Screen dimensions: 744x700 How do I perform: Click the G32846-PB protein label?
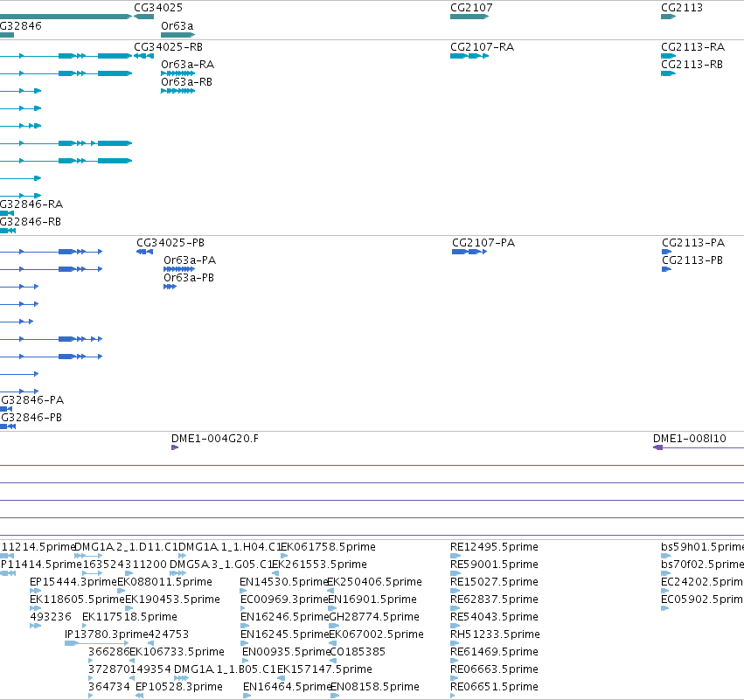(31, 418)
